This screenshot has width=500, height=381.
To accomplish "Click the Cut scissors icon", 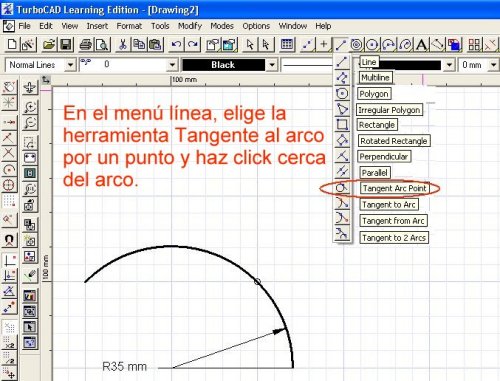I will [123, 44].
